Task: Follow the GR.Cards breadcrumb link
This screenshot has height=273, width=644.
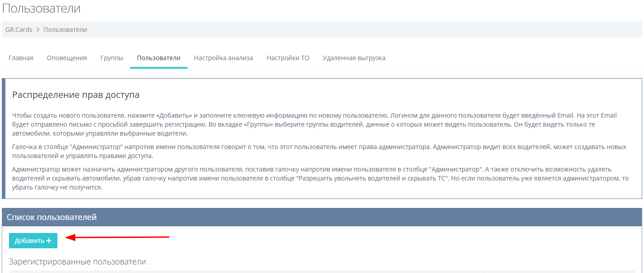Action: pyautogui.click(x=19, y=30)
